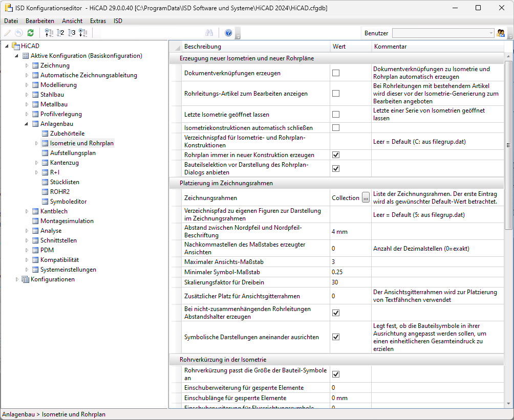Screen dimensions: 514x420
Task: Click the user management icon beside Benutzer
Action: (x=501, y=33)
